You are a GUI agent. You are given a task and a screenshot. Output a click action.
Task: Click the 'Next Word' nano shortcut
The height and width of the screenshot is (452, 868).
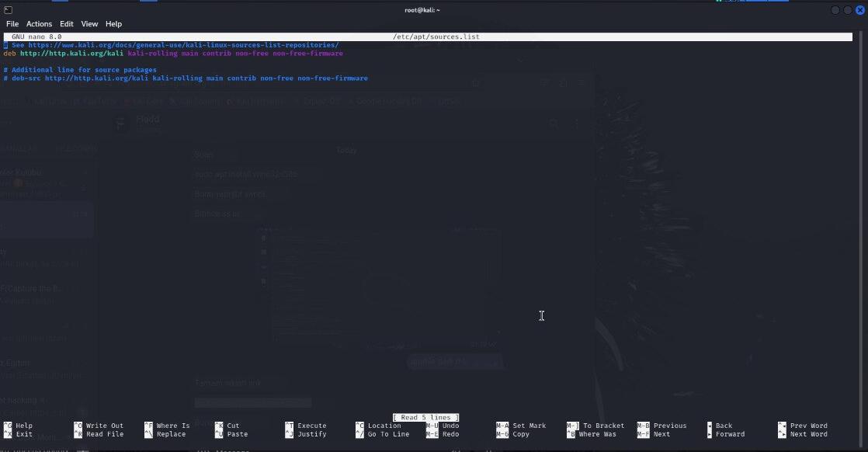click(x=809, y=433)
